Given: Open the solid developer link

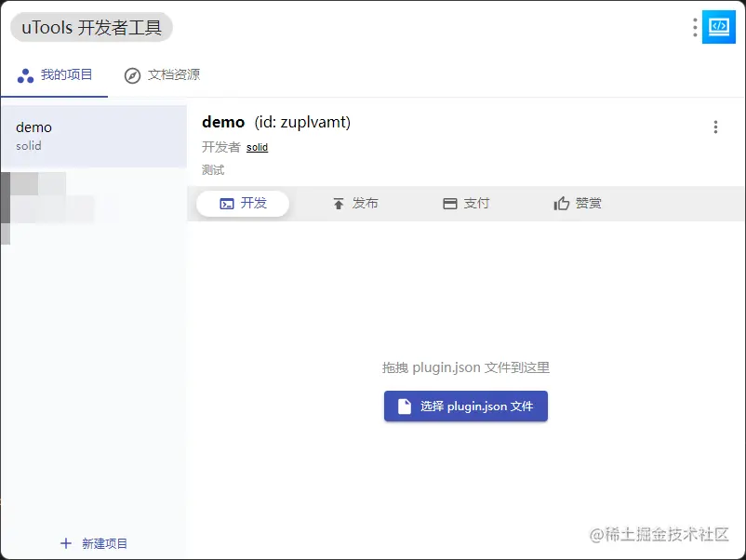Looking at the screenshot, I should (257, 148).
